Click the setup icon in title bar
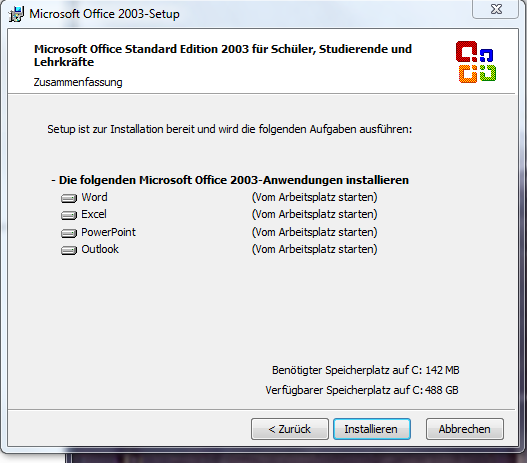The width and height of the screenshot is (527, 463). point(16,14)
